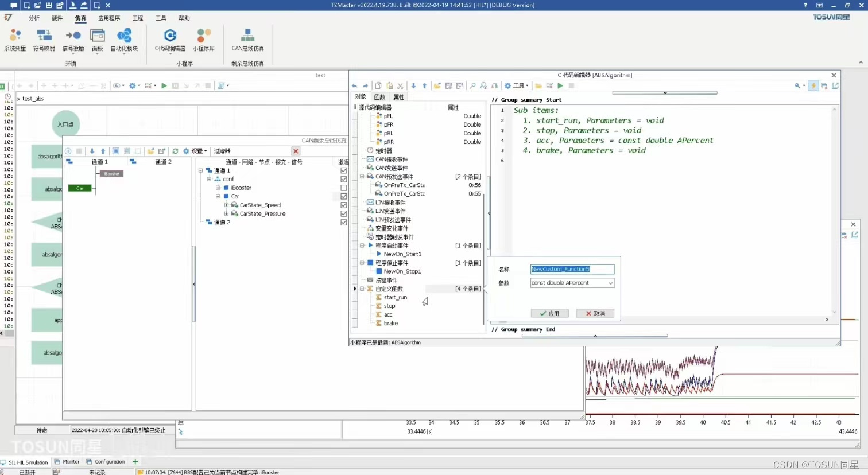The image size is (868, 475).
Task: Open the 信号激励 signal stimulation tool
Action: [x=73, y=40]
